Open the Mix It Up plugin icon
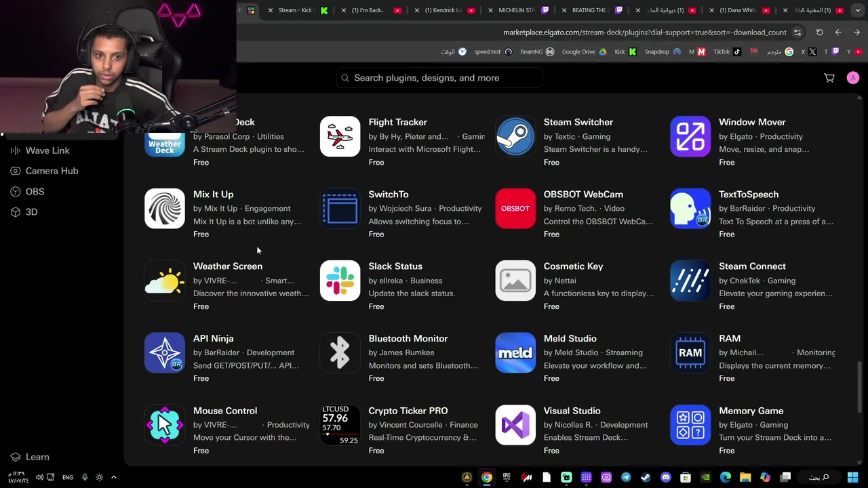Viewport: 868px width, 488px height. pos(165,208)
